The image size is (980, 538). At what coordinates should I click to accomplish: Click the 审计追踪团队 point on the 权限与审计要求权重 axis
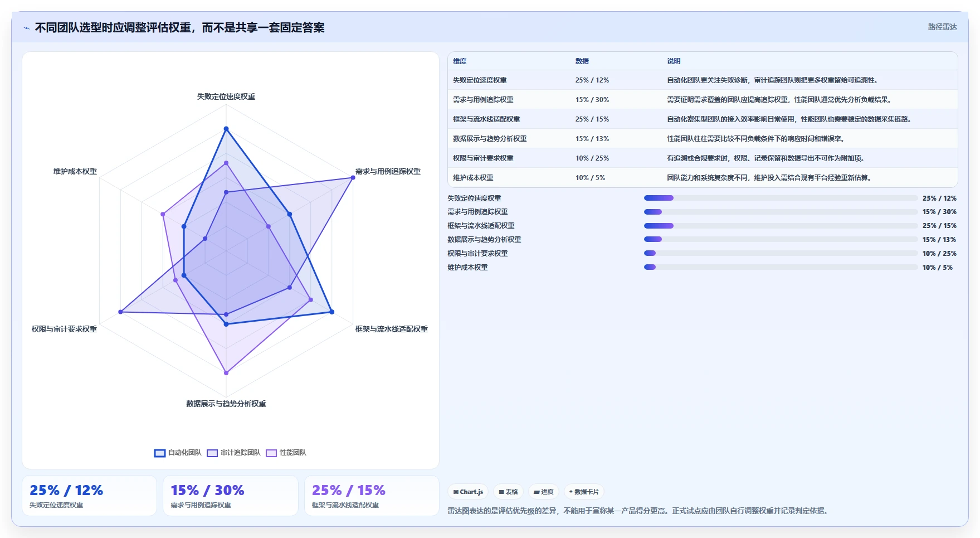tap(120, 312)
